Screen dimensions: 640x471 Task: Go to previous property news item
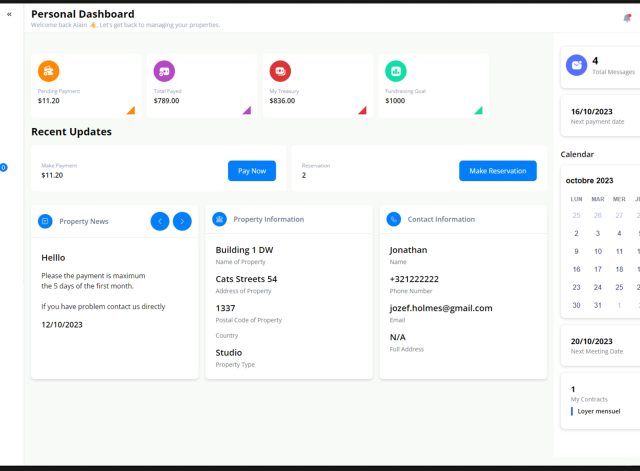[x=160, y=221]
